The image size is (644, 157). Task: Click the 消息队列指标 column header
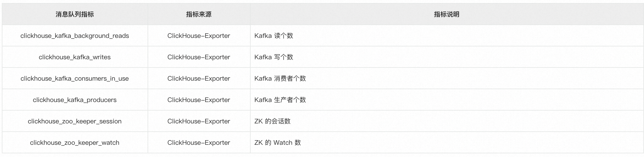pos(75,14)
